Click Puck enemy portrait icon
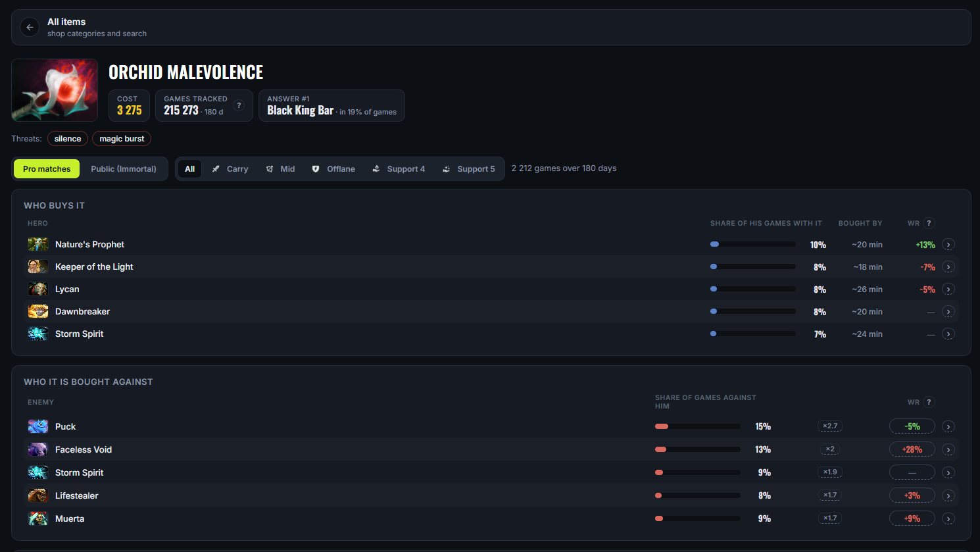 point(38,426)
